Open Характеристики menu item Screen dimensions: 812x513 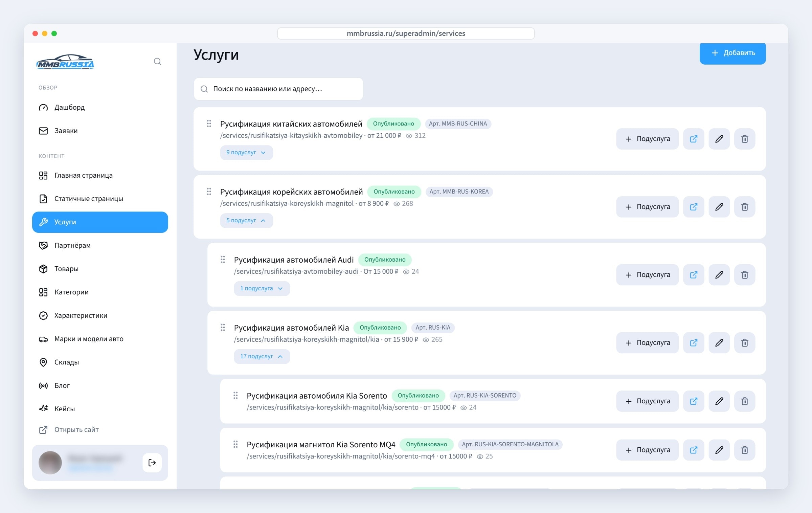point(100,316)
